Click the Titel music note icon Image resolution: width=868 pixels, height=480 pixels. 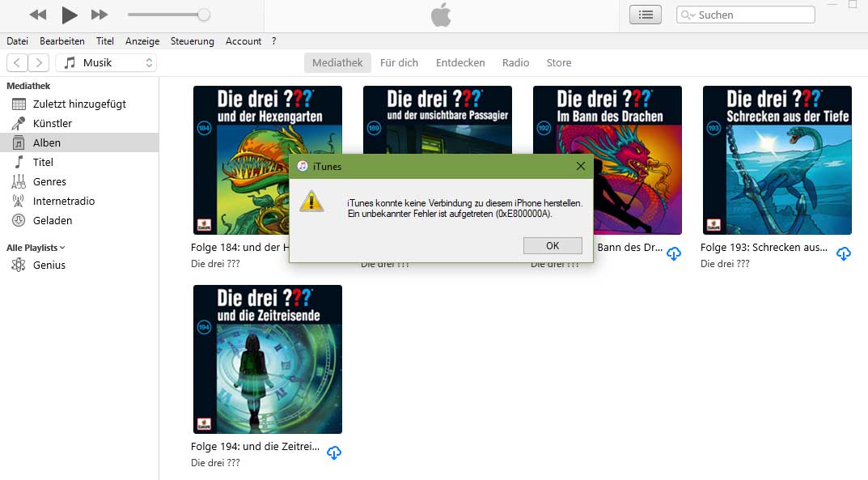pyautogui.click(x=19, y=162)
